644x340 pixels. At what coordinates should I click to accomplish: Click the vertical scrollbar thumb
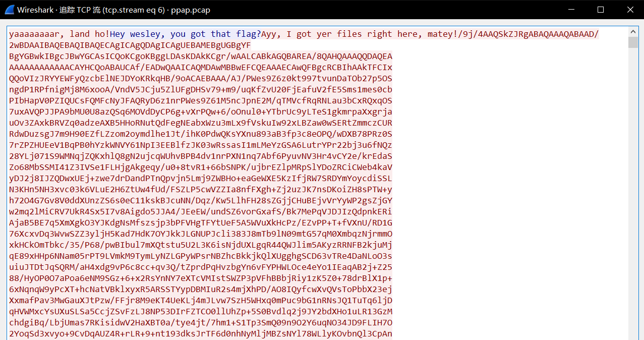633,42
